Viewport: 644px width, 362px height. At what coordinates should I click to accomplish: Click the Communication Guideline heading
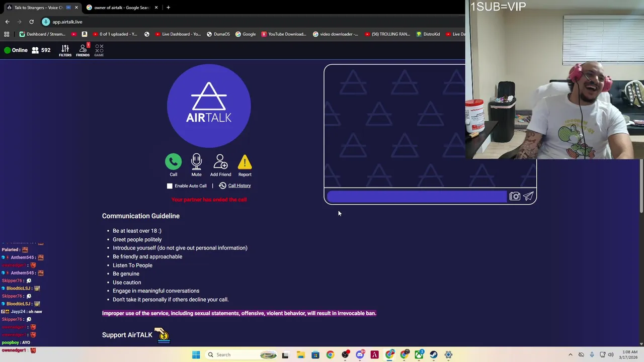click(141, 216)
